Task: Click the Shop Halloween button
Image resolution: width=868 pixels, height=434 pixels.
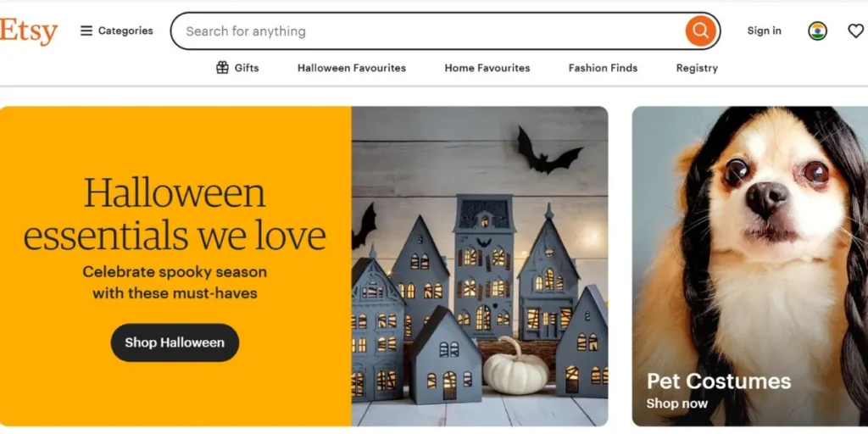Action: pos(175,342)
